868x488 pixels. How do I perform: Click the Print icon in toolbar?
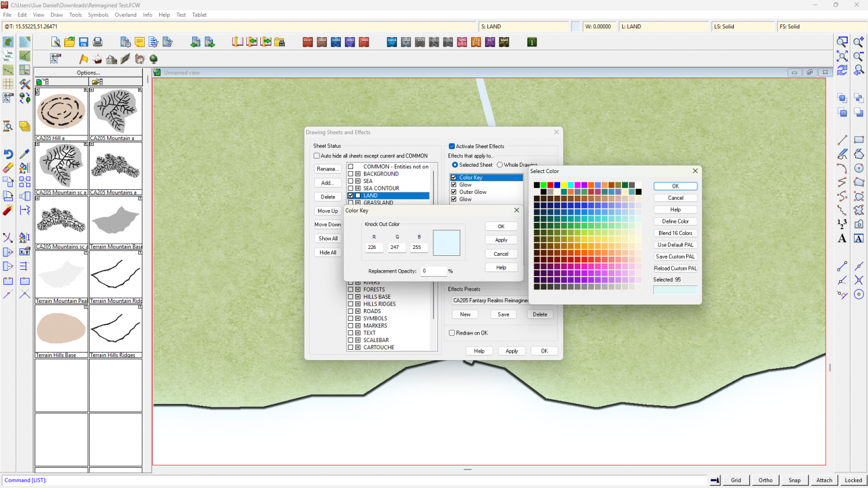(x=98, y=42)
